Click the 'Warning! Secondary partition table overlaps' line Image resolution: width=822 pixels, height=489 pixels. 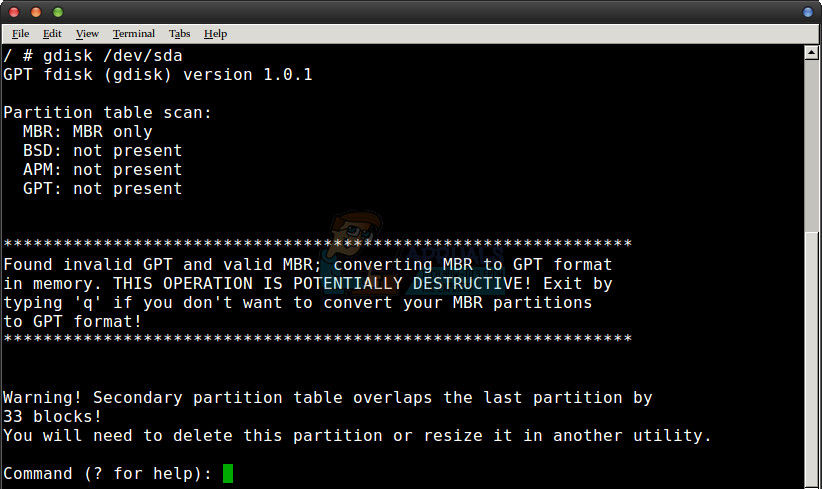pos(328,397)
